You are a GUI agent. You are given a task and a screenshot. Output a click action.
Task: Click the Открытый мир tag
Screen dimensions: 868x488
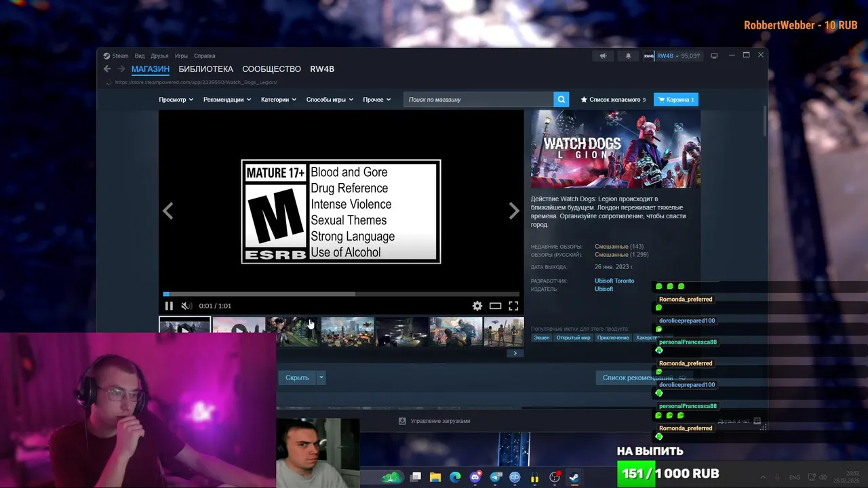pyautogui.click(x=573, y=338)
